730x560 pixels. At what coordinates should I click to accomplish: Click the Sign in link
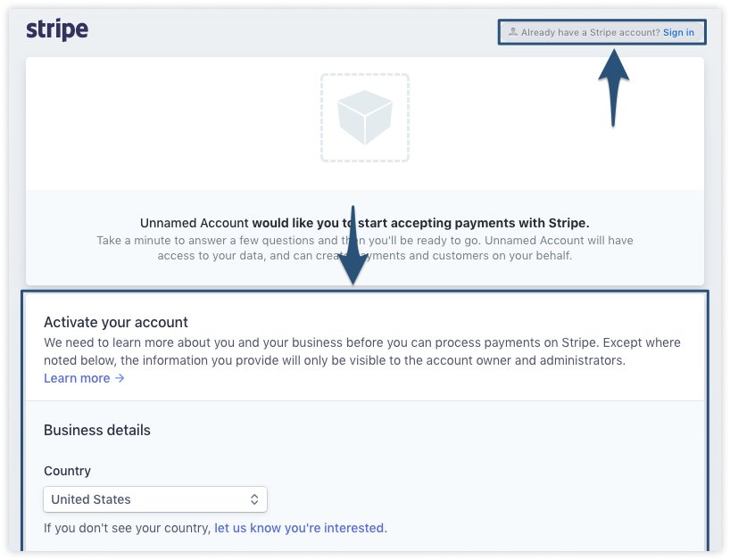pyautogui.click(x=678, y=32)
